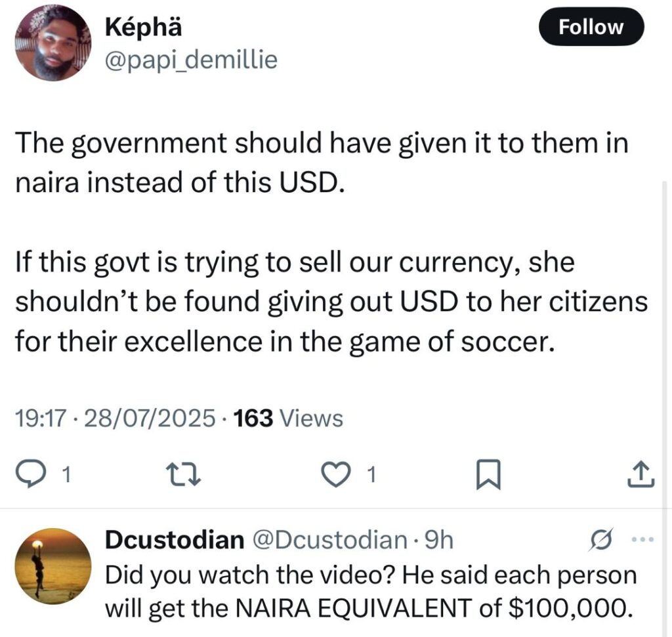
Task: Click the Grok icon on Dcustodian's reply
Action: pyautogui.click(x=600, y=540)
